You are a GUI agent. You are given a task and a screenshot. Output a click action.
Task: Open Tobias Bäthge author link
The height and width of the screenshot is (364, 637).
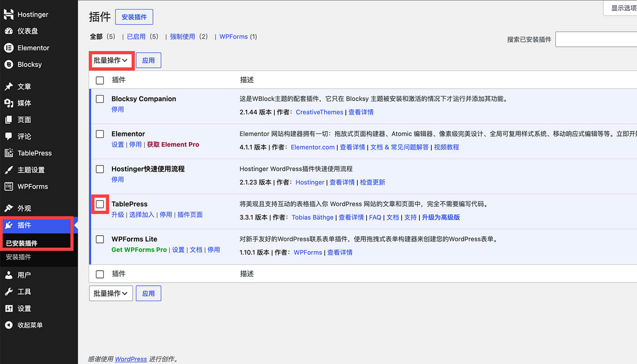[x=313, y=217]
